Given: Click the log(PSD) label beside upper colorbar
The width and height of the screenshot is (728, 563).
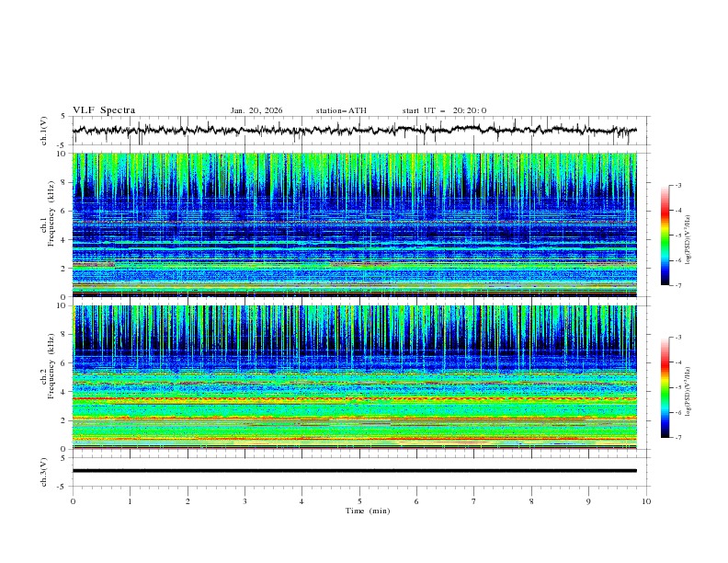Looking at the screenshot, I should (x=688, y=240).
